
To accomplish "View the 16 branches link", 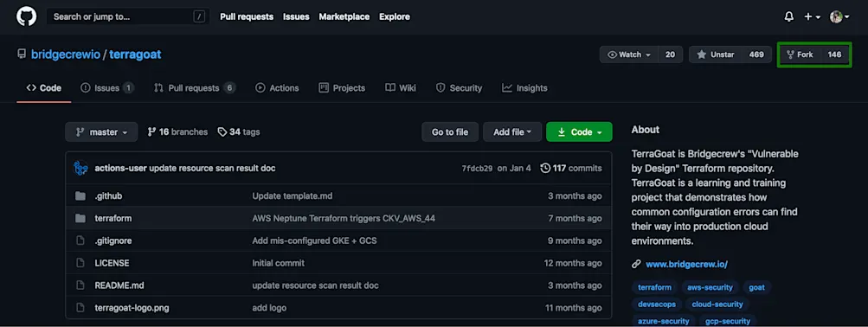I will coord(177,131).
